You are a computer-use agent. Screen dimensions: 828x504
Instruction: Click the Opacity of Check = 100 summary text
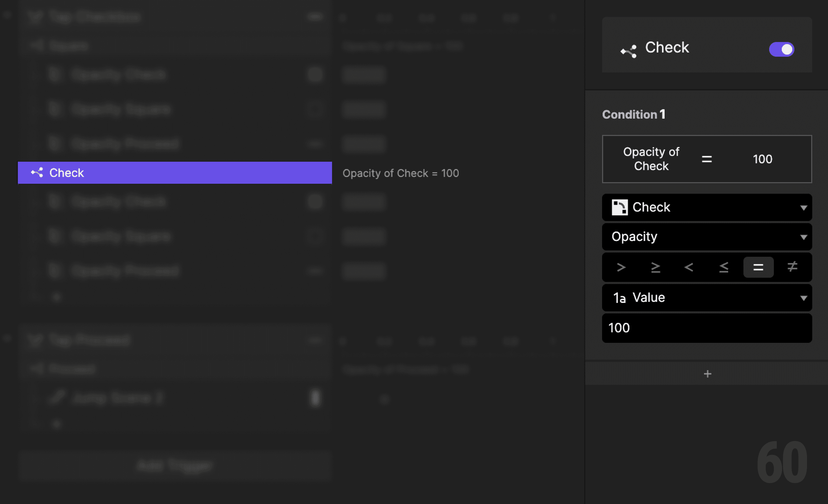401,173
